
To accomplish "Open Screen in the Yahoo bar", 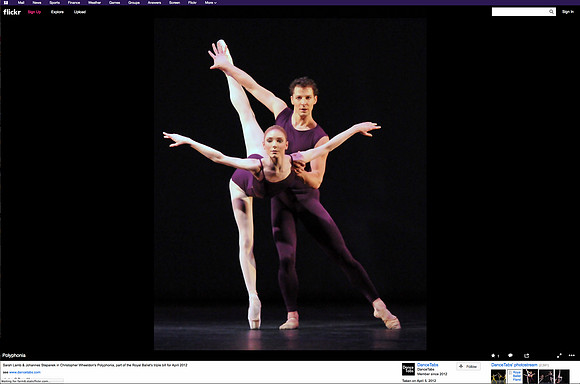I will [174, 3].
